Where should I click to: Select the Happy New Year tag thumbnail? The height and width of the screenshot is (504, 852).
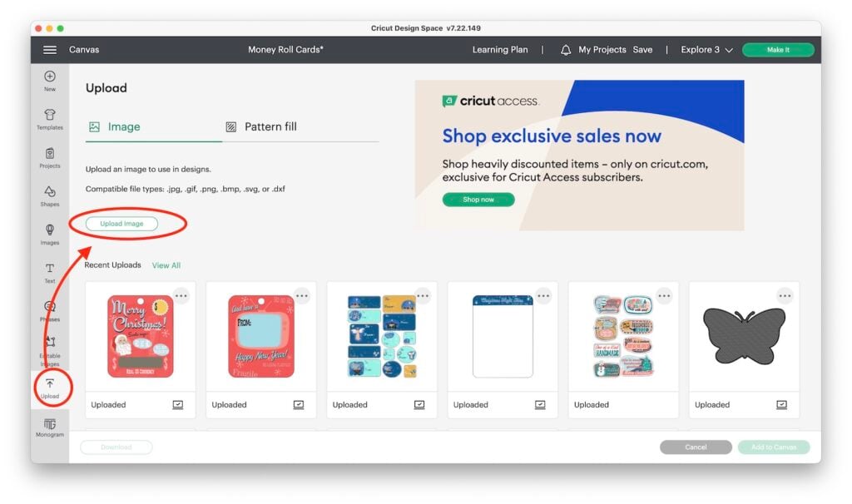pyautogui.click(x=260, y=336)
